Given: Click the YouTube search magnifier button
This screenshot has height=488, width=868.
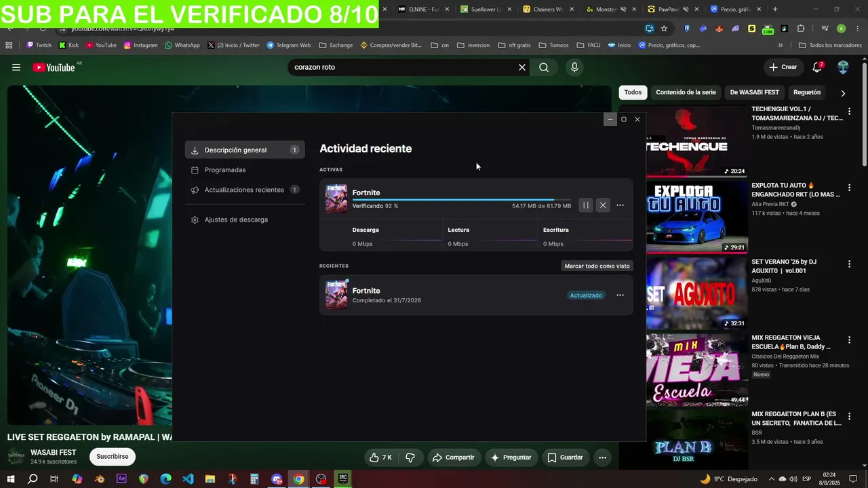Looking at the screenshot, I should tap(544, 67).
